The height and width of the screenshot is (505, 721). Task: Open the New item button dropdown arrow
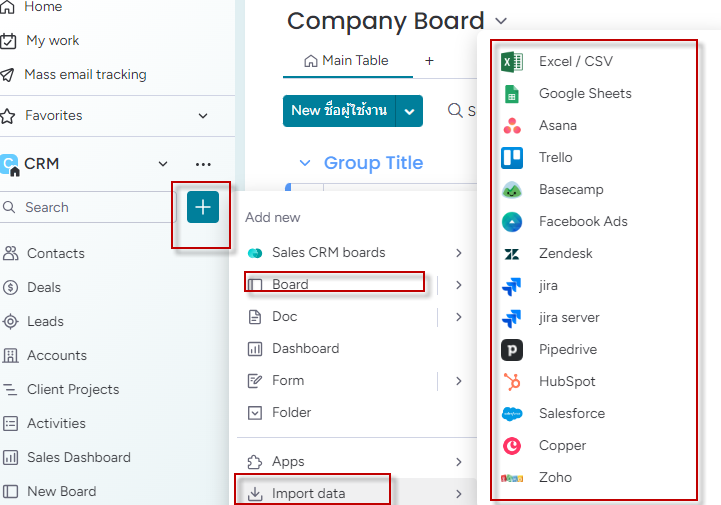tap(409, 111)
